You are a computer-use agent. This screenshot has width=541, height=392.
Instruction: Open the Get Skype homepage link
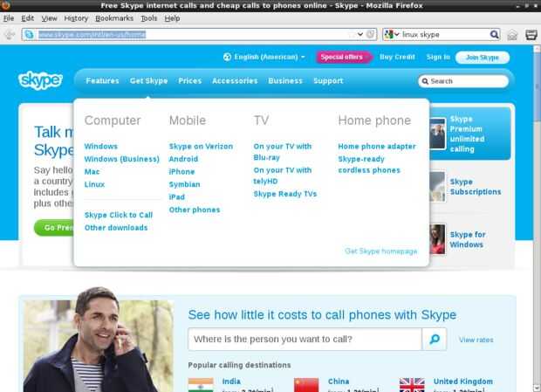pyautogui.click(x=381, y=251)
